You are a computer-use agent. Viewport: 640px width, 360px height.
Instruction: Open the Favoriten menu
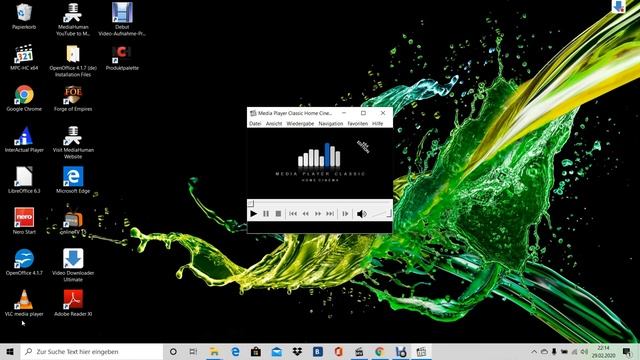[358, 123]
